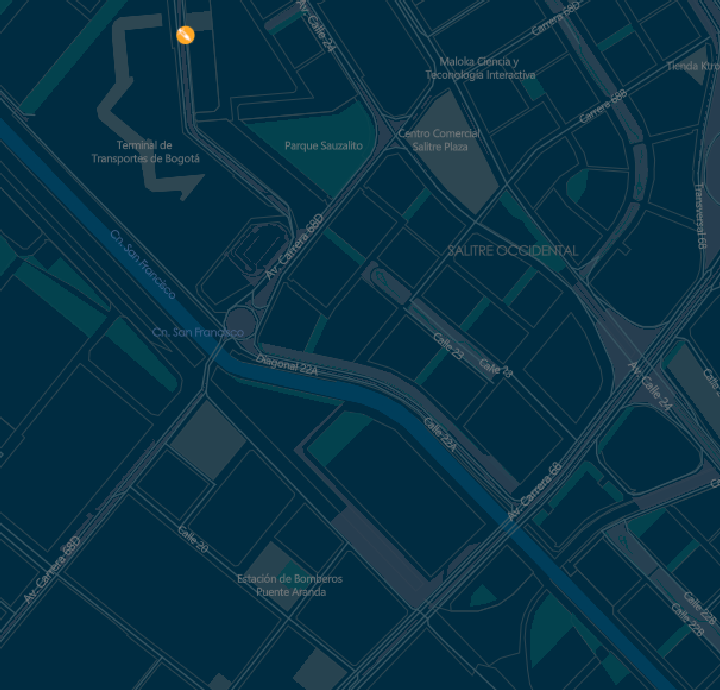Click the Transversal 66 road label

(x=700, y=216)
